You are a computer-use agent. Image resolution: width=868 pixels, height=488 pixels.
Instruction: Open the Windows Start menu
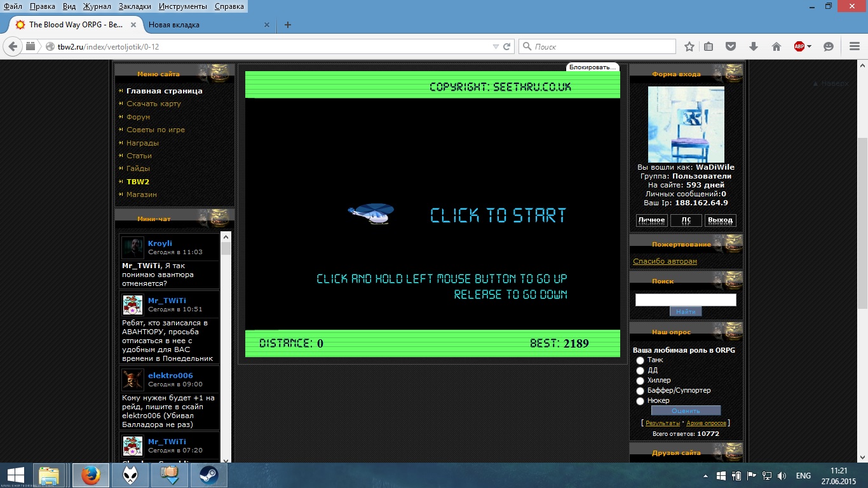click(x=15, y=475)
